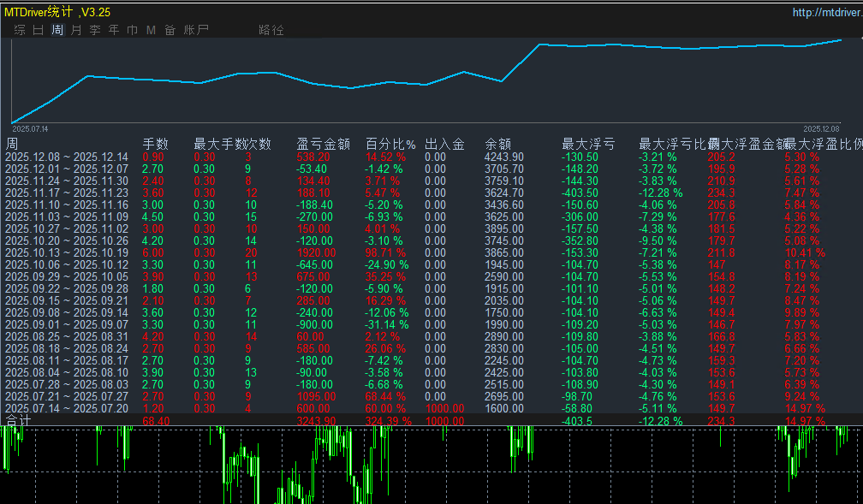The width and height of the screenshot is (863, 504).
Task: Select the 2025.12.08 ~ 2025.12.14 week row
Action: coord(67,157)
